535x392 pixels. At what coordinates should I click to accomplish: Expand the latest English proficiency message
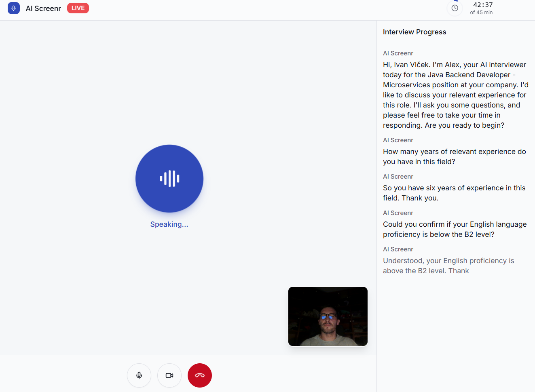448,266
